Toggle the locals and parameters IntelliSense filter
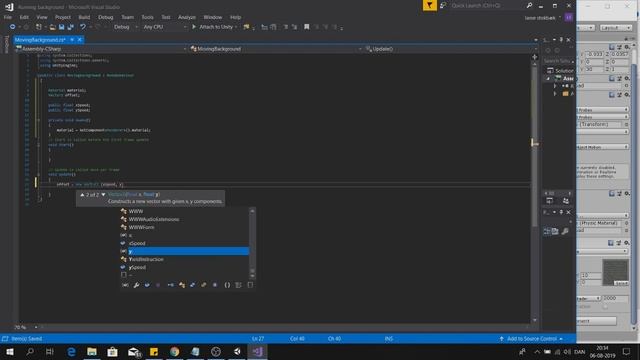The image size is (640, 360). pyautogui.click(x=125, y=285)
